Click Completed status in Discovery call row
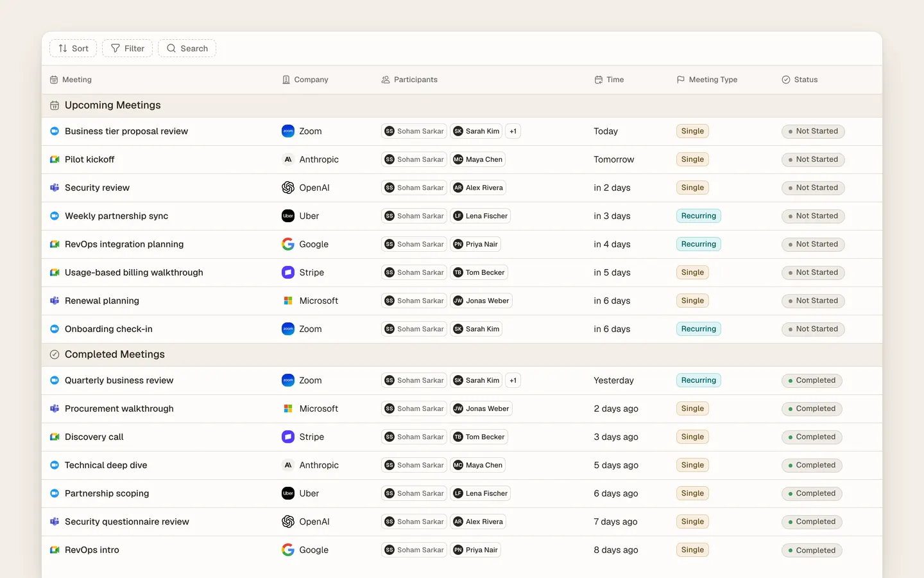Screen dimensions: 924x578 (x=812, y=437)
